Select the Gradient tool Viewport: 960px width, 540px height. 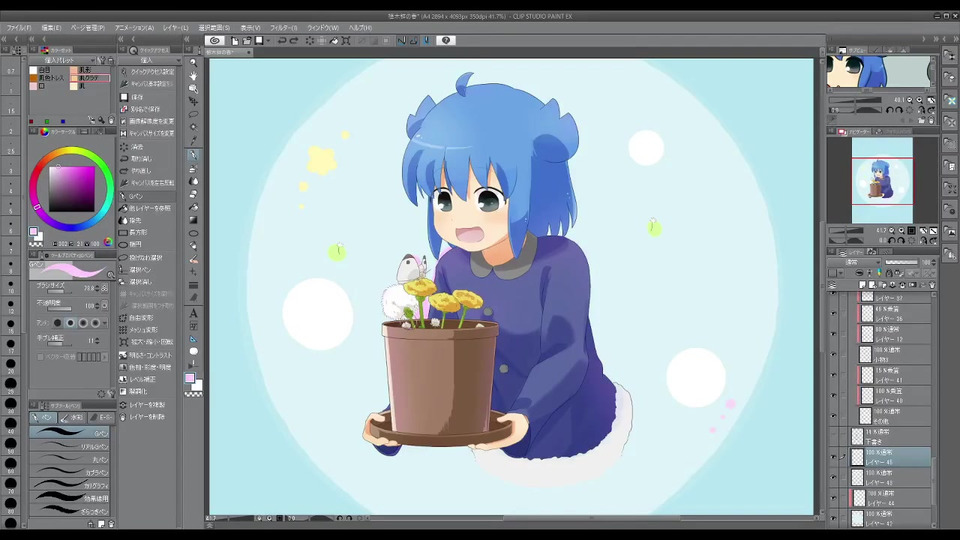point(193,220)
